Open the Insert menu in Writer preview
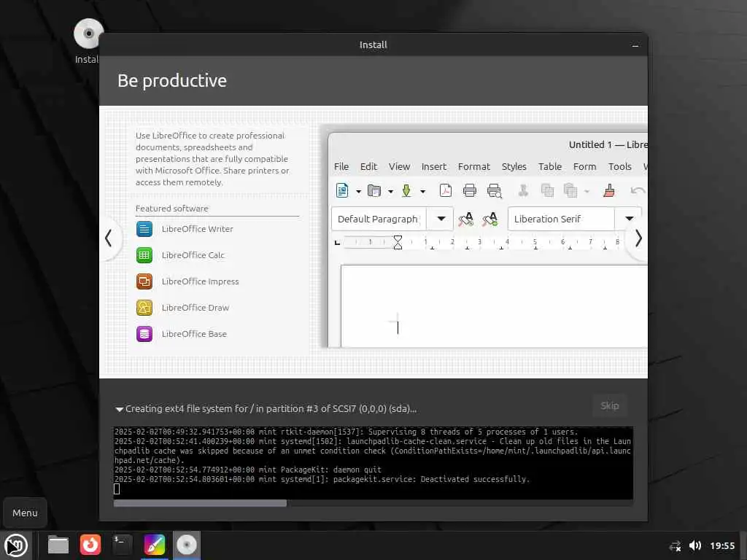Viewport: 747px width, 560px height. pos(433,167)
